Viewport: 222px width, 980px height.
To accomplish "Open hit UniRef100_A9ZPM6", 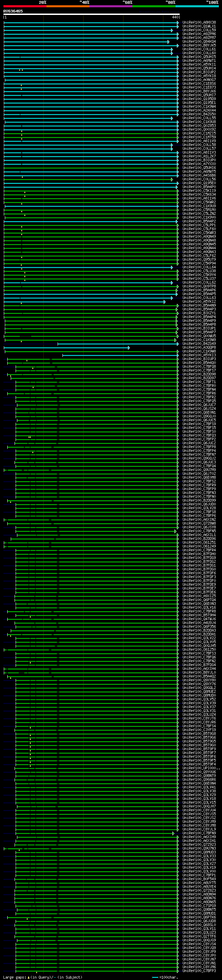I will pyautogui.click(x=199, y=34).
